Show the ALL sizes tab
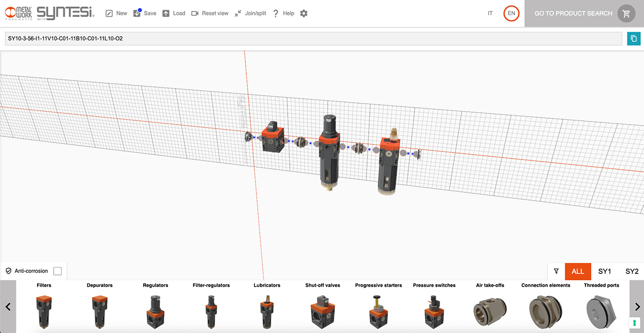 click(577, 272)
